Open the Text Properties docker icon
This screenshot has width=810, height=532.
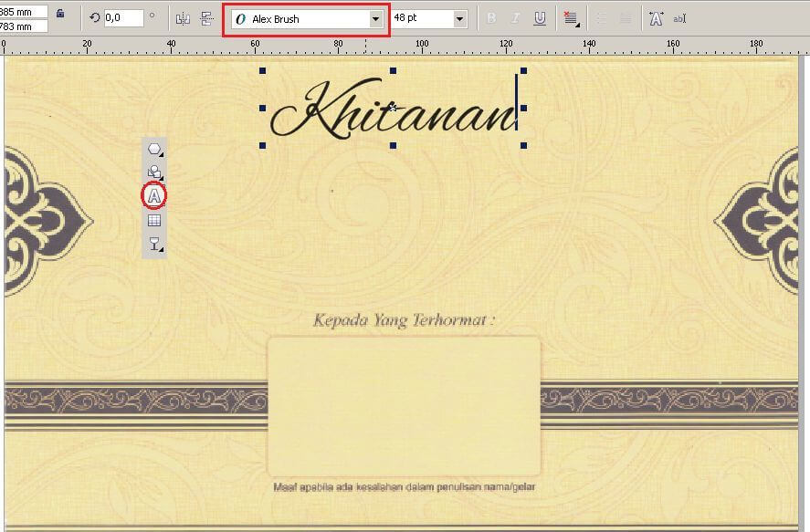point(656,19)
